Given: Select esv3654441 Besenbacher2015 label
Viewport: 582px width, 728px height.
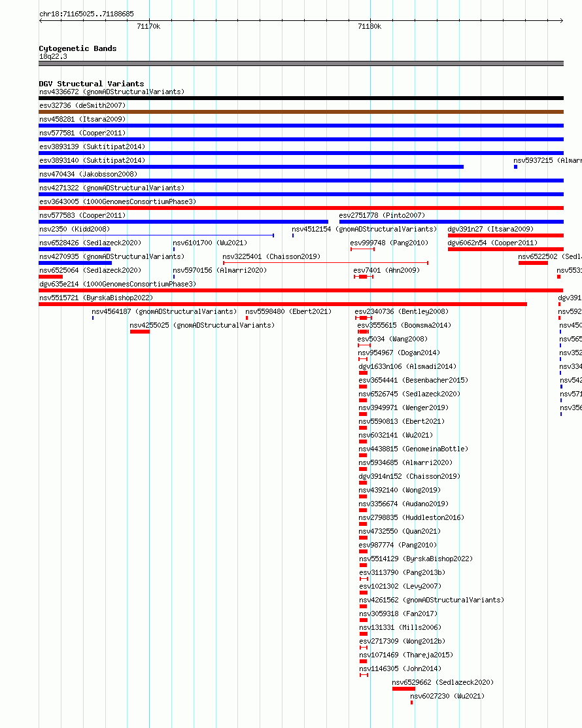Looking at the screenshot, I should point(413,380).
